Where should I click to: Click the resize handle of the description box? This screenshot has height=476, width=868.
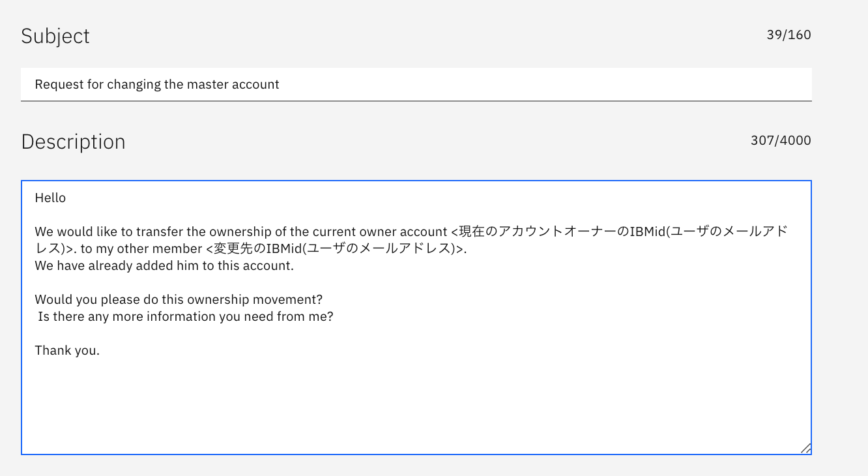click(807, 447)
